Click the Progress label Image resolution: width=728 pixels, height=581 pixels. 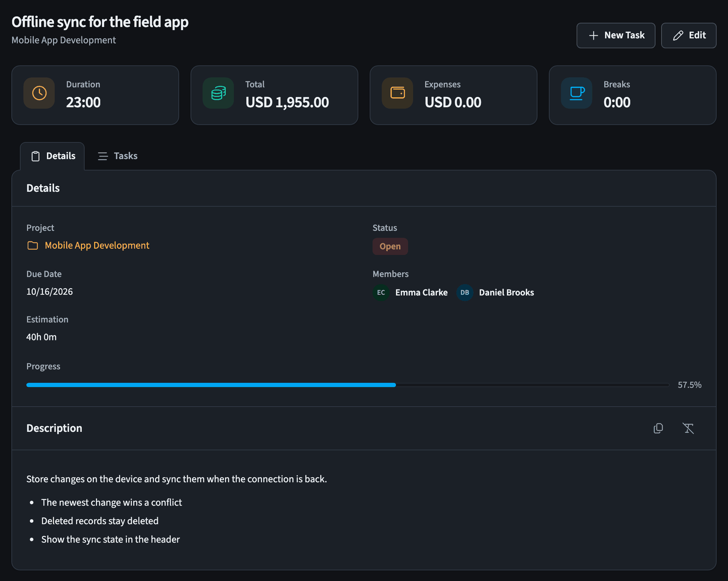(43, 366)
